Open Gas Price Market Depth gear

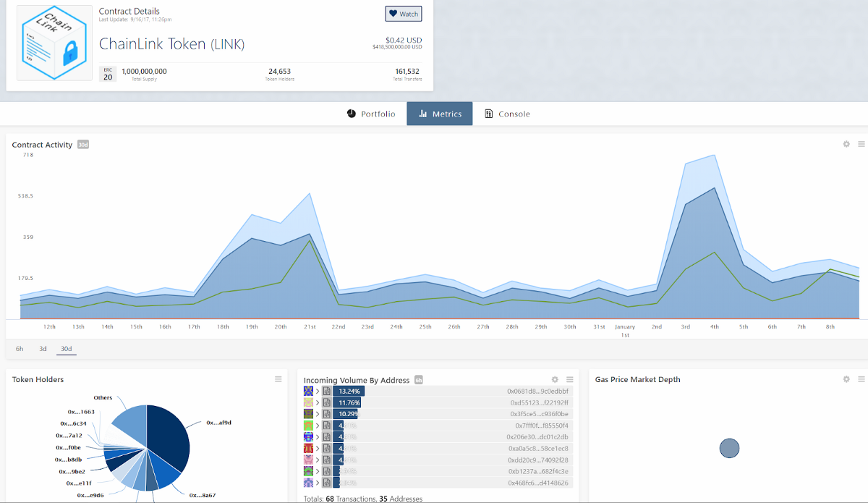click(x=846, y=379)
